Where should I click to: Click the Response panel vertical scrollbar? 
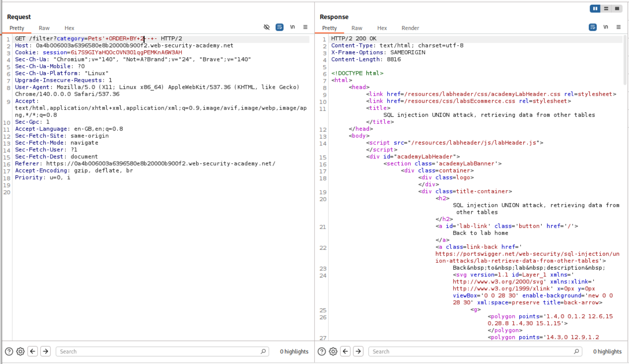coord(625,60)
